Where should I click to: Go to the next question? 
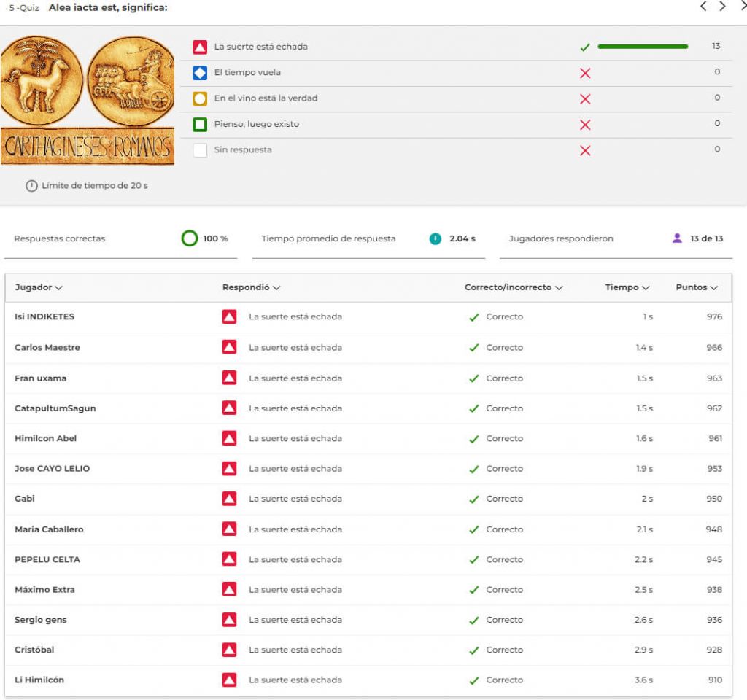coord(722,7)
